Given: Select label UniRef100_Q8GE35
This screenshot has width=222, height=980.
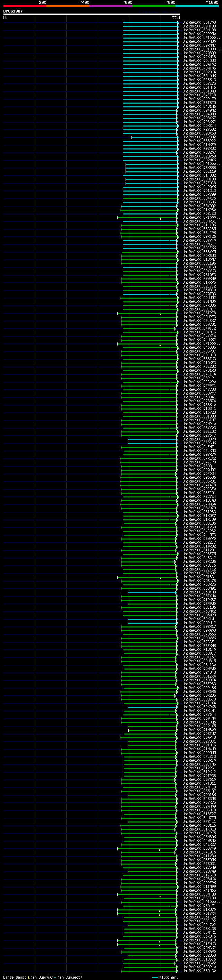Looking at the screenshot, I should point(199,524).
